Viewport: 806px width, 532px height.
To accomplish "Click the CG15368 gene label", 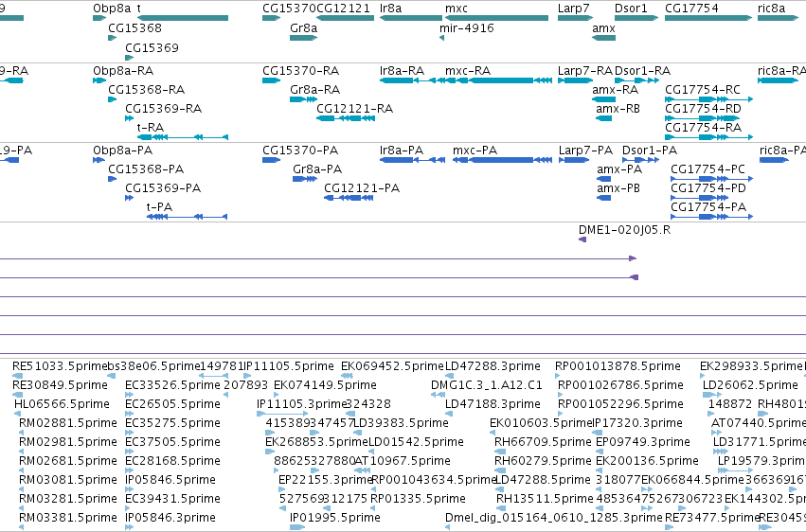I will click(134, 28).
